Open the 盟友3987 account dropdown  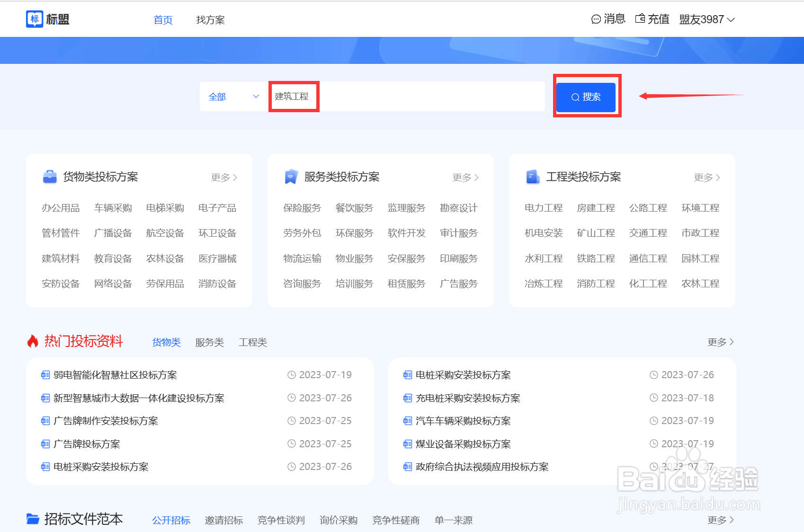[707, 19]
